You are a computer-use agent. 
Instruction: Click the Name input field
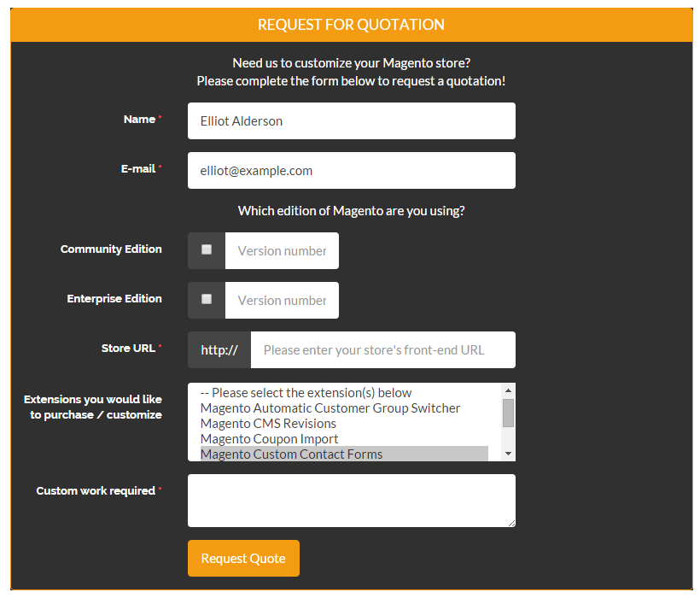(x=352, y=121)
